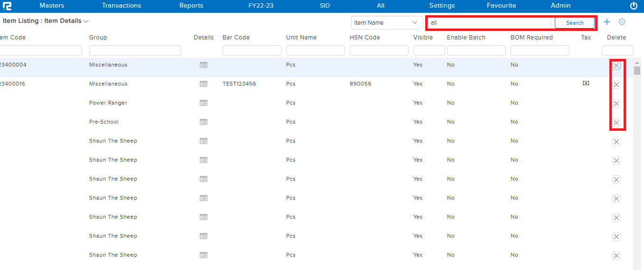Expand the Item Details listing chevron
The height and width of the screenshot is (270, 644).
86,21
